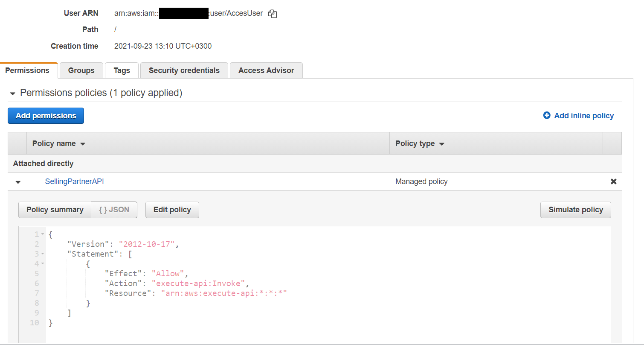Click the Edit policy button

(172, 210)
